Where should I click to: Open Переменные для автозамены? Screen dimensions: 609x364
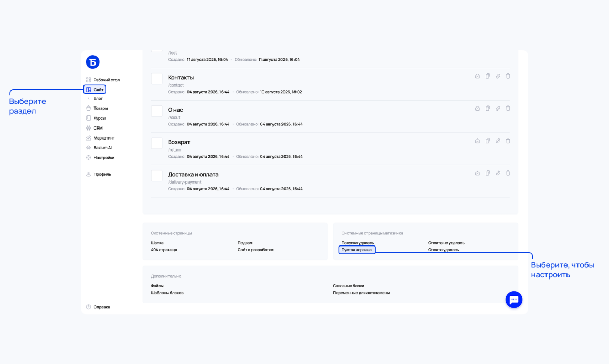click(x=361, y=293)
